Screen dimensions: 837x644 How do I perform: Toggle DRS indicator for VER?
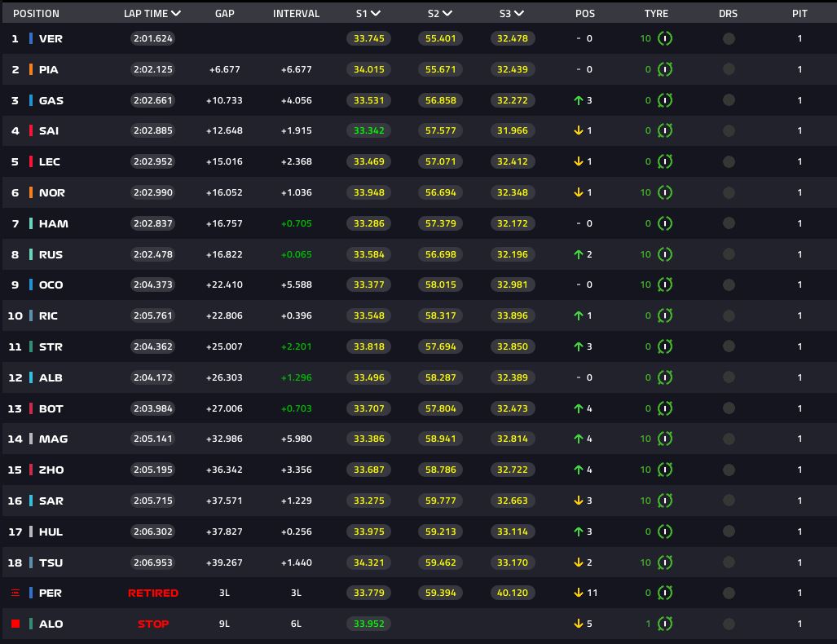click(729, 38)
